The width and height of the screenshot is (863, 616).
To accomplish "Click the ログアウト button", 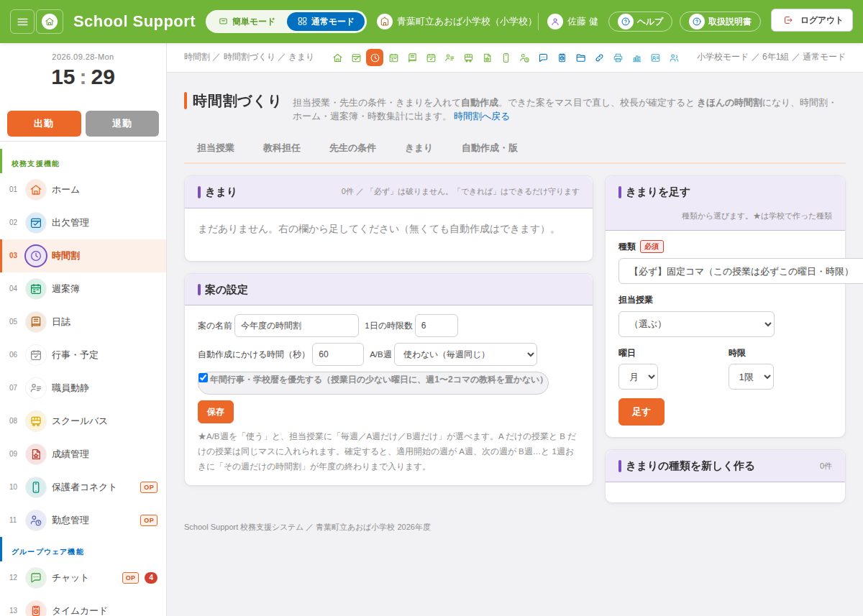I will (x=813, y=20).
